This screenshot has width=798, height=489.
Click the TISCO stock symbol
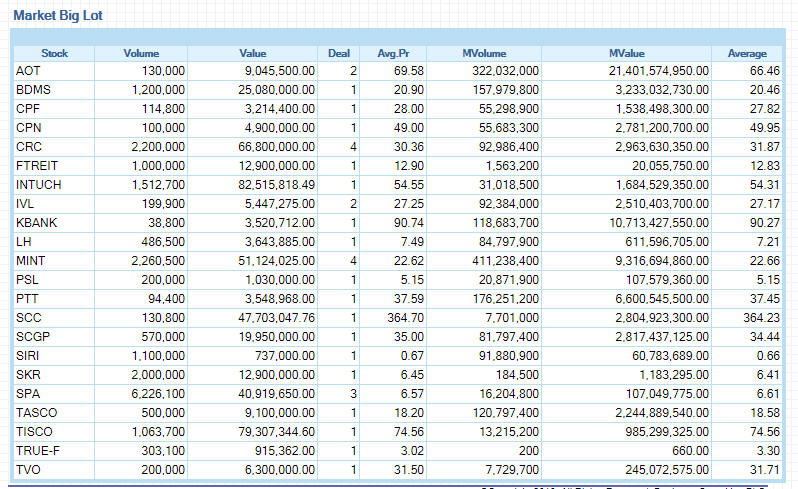[x=34, y=432]
